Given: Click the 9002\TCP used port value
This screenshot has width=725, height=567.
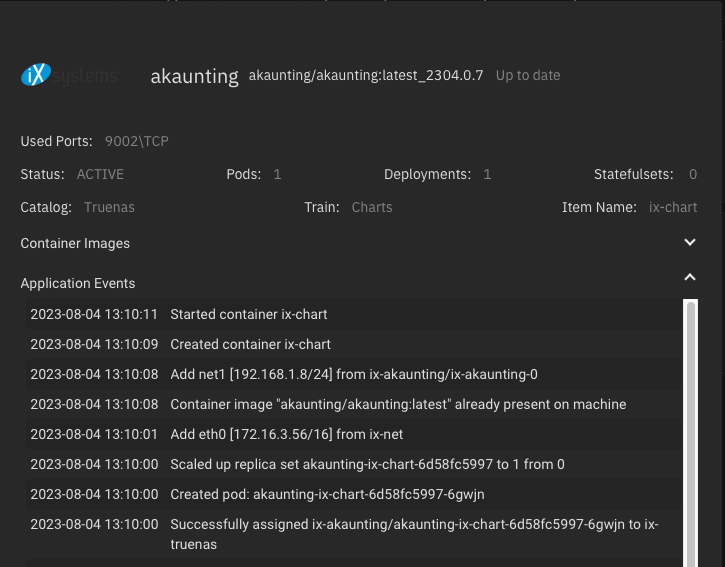Looking at the screenshot, I should (x=136, y=141).
